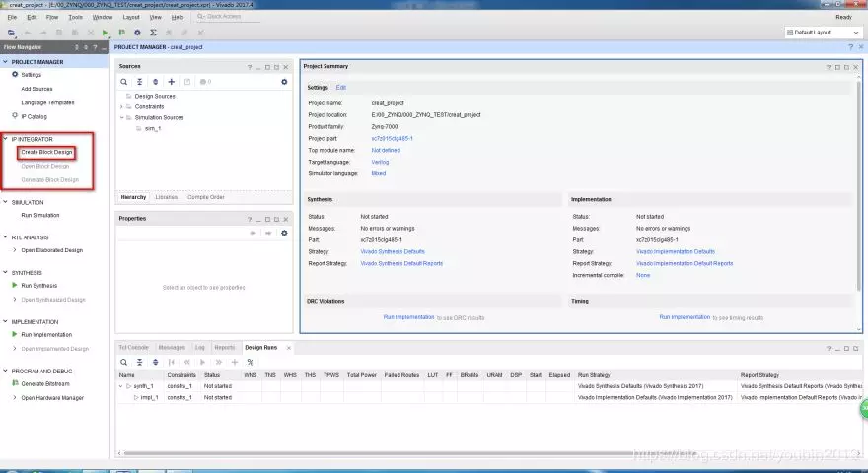Viewport: 868px width, 473px height.
Task: Collapse the IP INTEGRATOR section
Action: click(5, 139)
